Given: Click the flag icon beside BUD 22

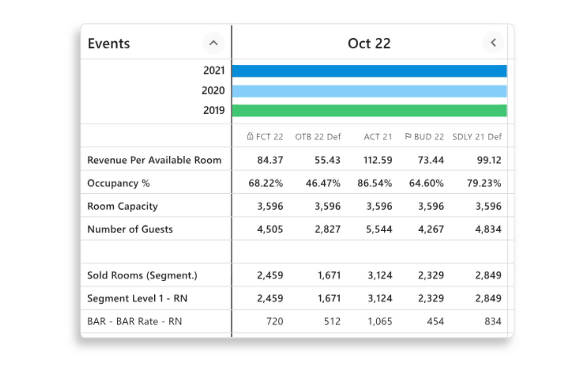Looking at the screenshot, I should [408, 136].
